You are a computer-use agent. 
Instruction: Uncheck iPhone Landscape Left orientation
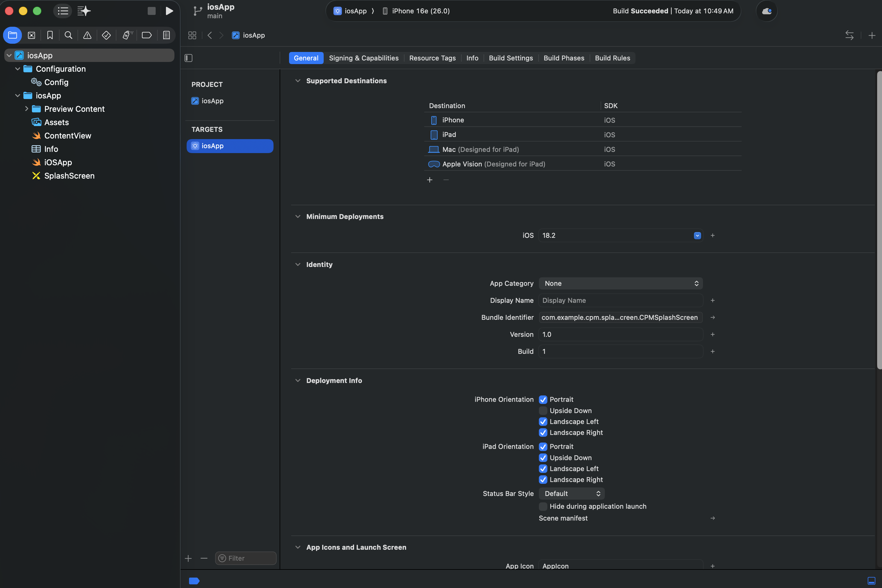pyautogui.click(x=543, y=422)
